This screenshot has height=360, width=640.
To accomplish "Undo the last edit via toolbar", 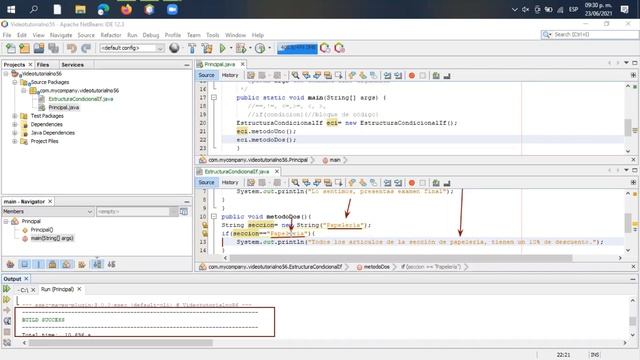I will (x=72, y=48).
